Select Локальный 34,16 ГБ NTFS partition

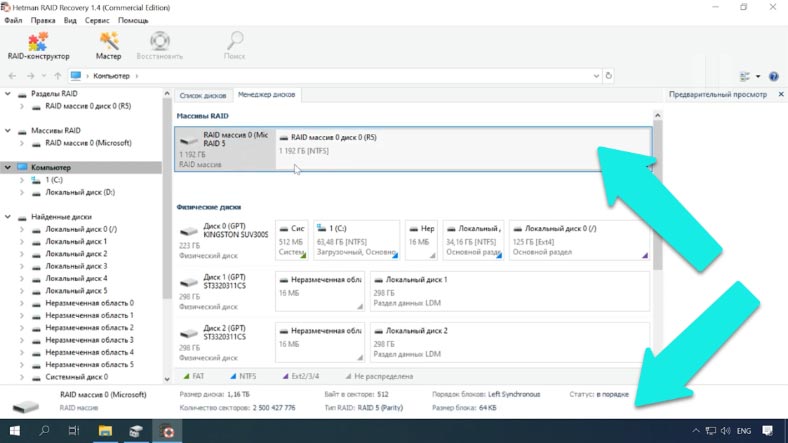point(473,240)
